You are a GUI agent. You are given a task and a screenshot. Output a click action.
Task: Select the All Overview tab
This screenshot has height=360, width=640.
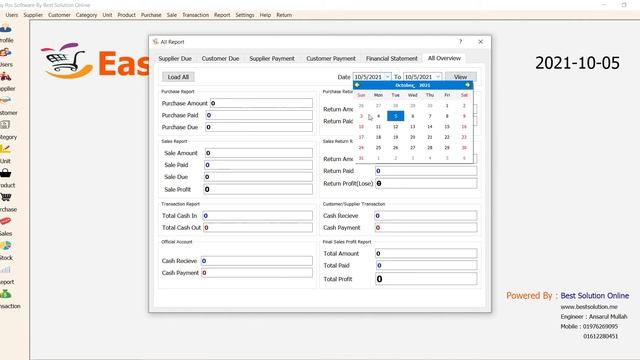coord(444,58)
